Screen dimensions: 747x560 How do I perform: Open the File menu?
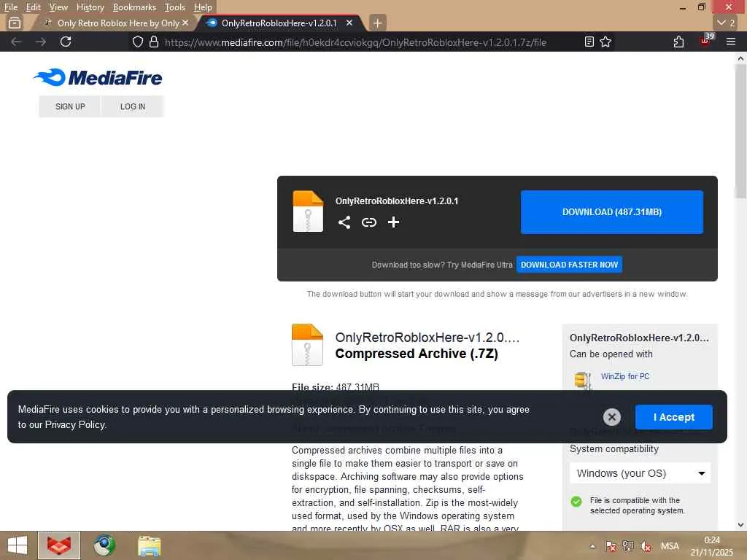(10, 7)
